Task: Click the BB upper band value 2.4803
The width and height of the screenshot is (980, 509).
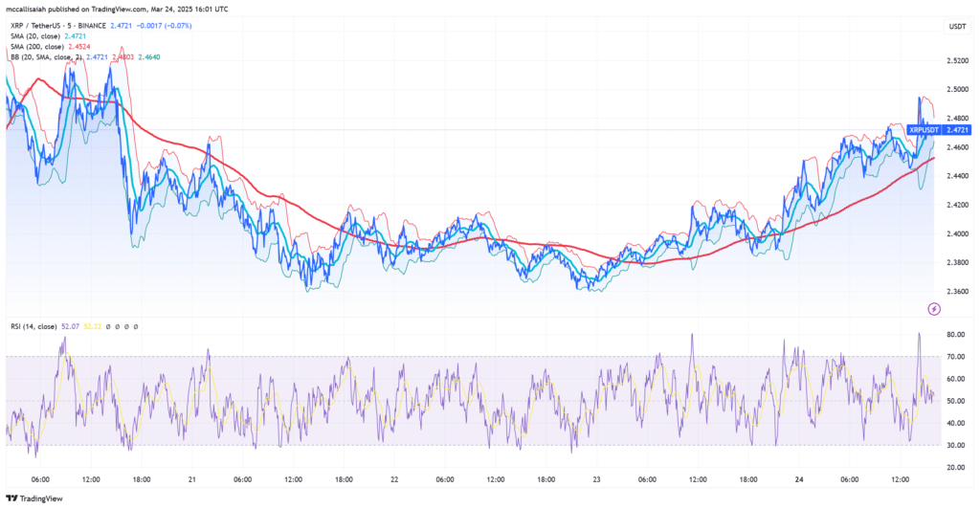Action: tap(122, 56)
